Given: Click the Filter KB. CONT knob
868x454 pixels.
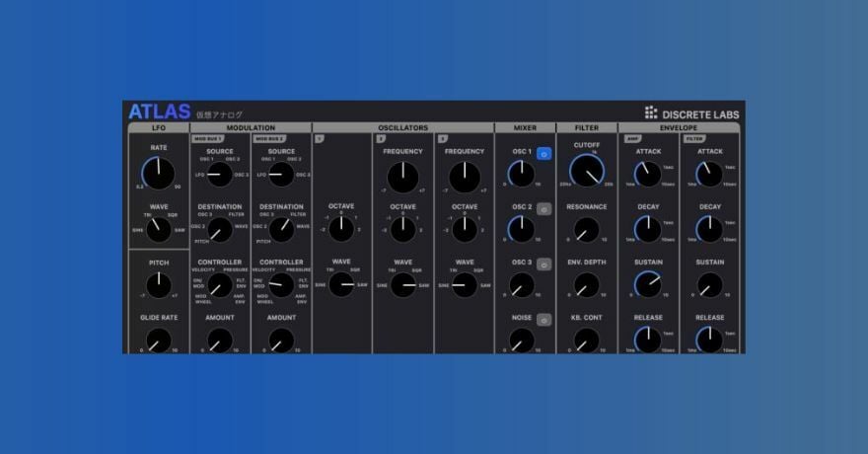Looking at the screenshot, I should [586, 340].
